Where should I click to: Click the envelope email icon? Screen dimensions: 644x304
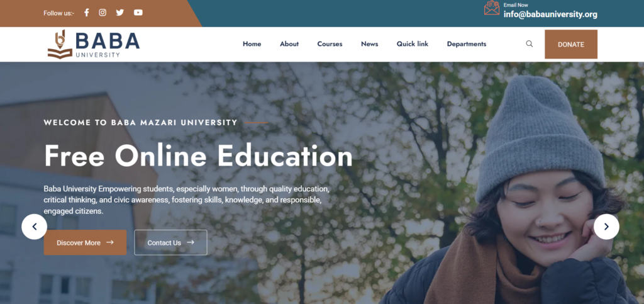click(492, 8)
